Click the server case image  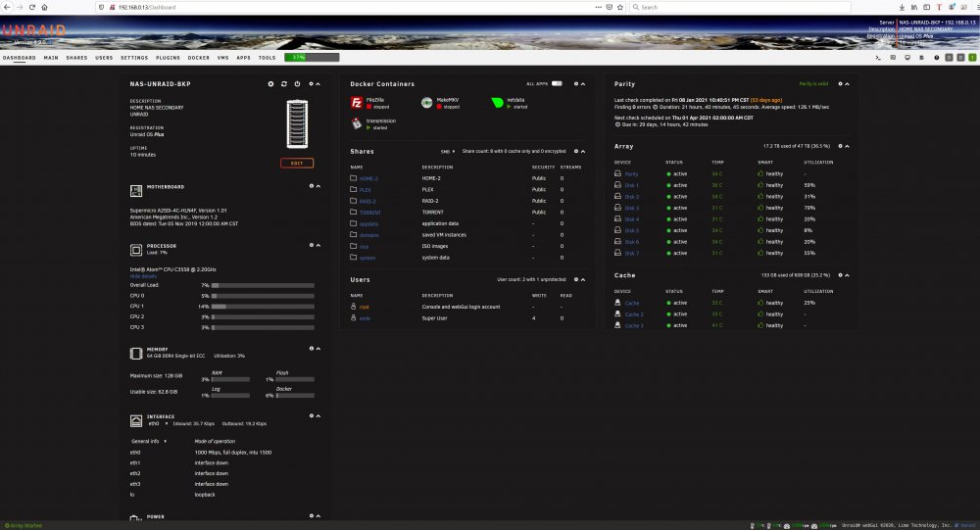pyautogui.click(x=297, y=123)
